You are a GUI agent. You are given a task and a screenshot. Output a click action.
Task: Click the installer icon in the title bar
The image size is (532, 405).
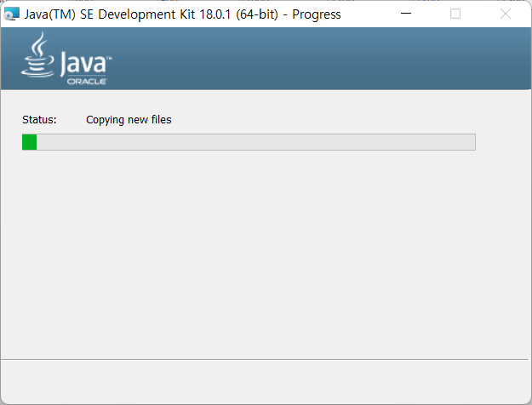click(x=12, y=14)
